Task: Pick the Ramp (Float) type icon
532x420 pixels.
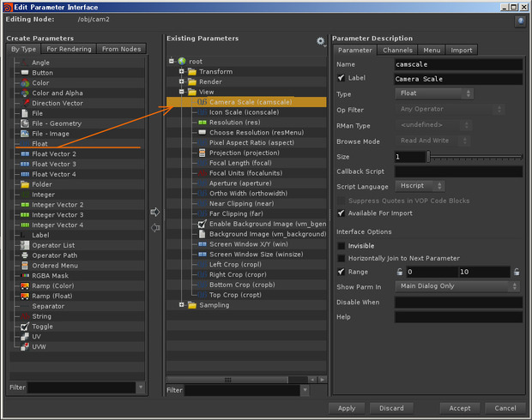Action: [25, 296]
